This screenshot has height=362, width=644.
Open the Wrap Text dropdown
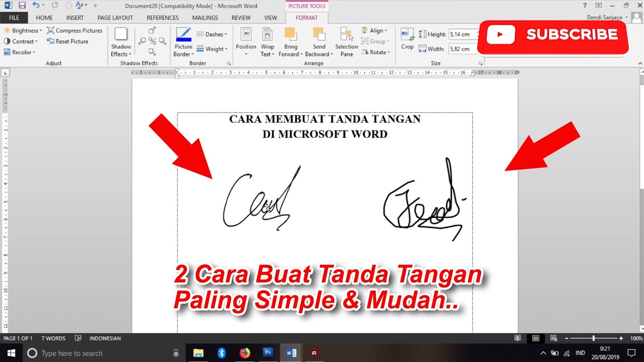tap(268, 42)
